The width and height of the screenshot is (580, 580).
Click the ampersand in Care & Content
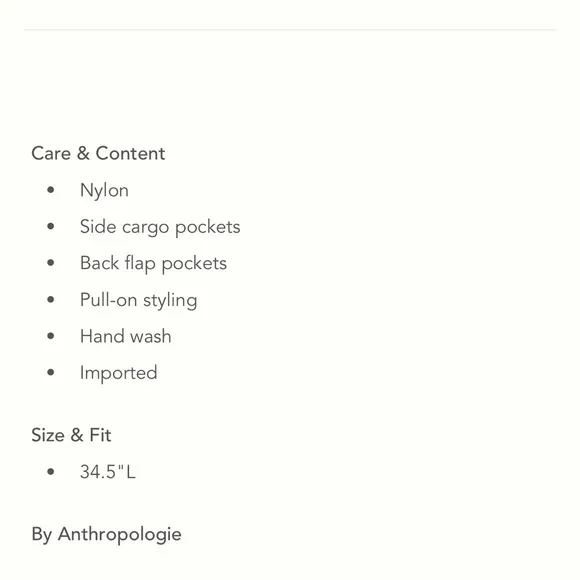tap(83, 153)
